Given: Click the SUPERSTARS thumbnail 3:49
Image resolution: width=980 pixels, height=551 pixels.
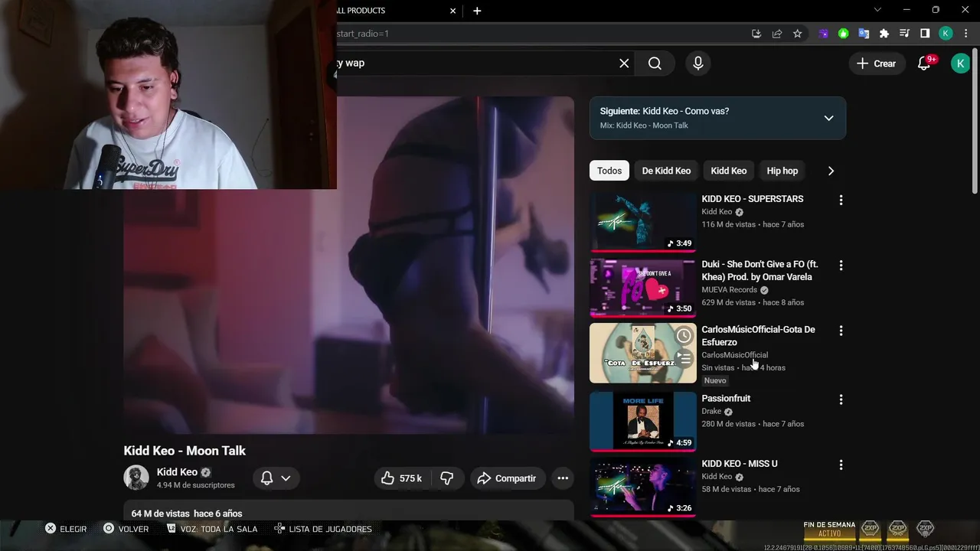Looking at the screenshot, I should pos(643,221).
